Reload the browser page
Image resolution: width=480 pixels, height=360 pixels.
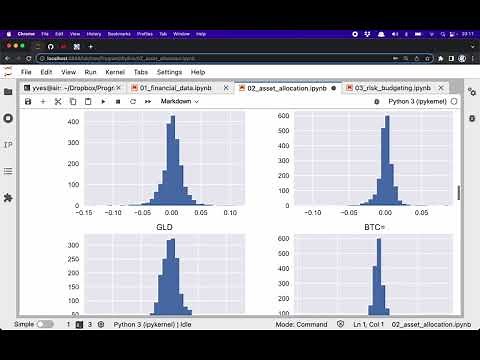pyautogui.click(x=29, y=58)
